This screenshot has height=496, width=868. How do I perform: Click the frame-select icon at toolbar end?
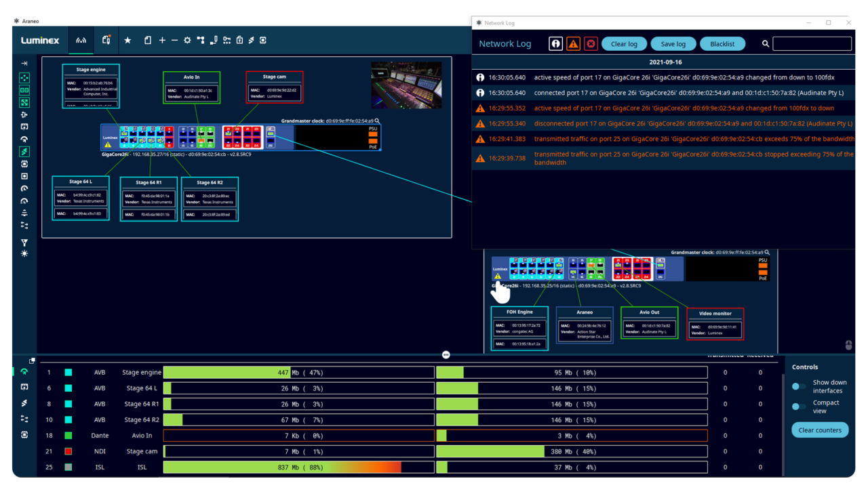[x=263, y=41]
